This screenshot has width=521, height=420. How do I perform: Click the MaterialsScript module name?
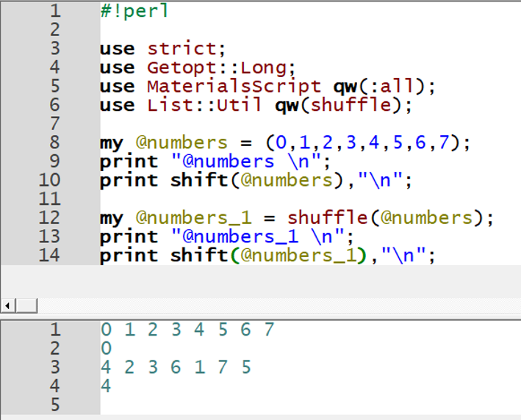(234, 87)
